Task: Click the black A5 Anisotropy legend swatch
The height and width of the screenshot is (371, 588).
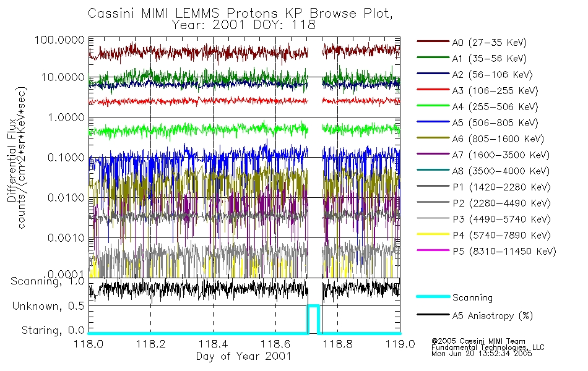Action: pyautogui.click(x=433, y=314)
